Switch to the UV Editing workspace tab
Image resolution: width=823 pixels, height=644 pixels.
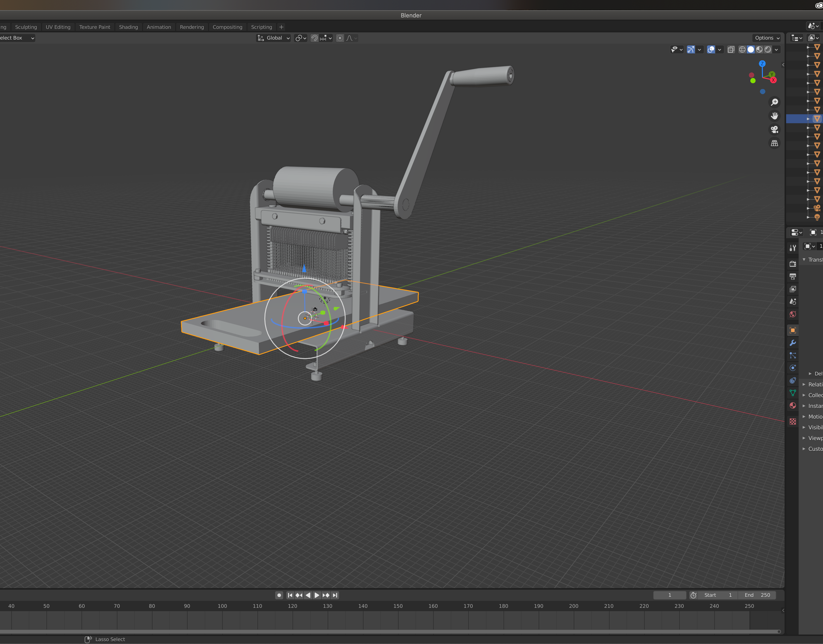coord(58,27)
